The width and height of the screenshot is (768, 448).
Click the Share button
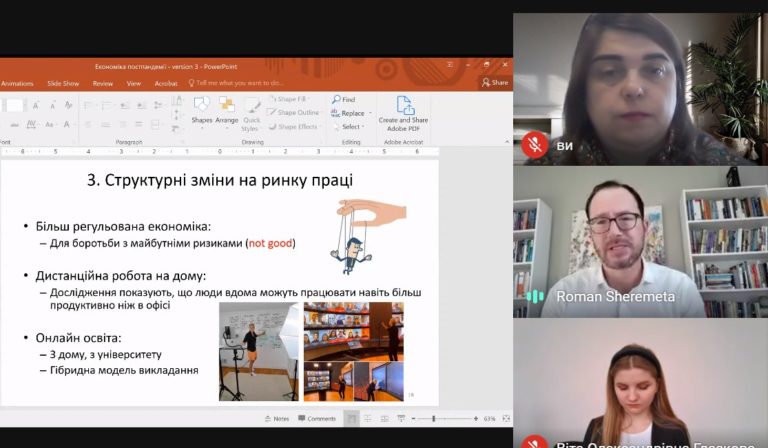[495, 83]
